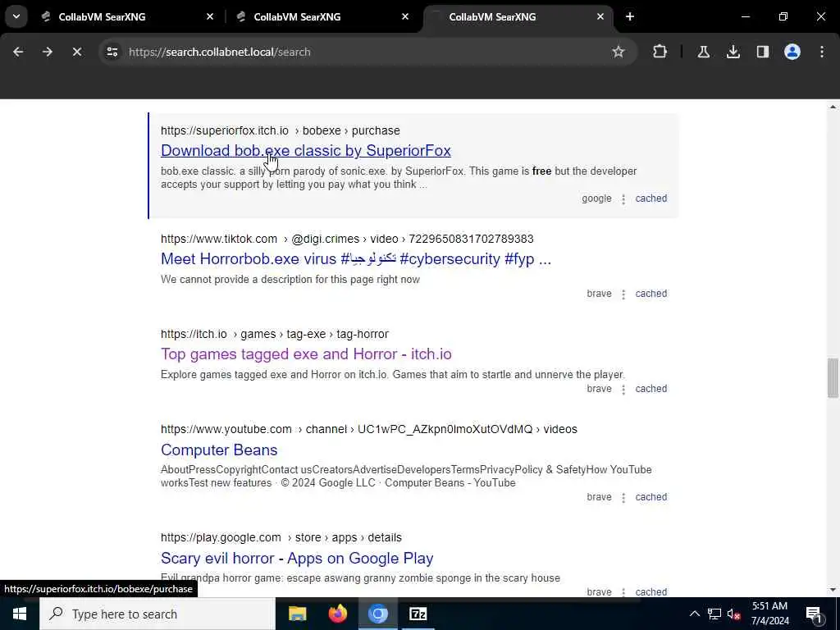
Task: Open the Chrome three-dot menu
Action: pos(822,52)
